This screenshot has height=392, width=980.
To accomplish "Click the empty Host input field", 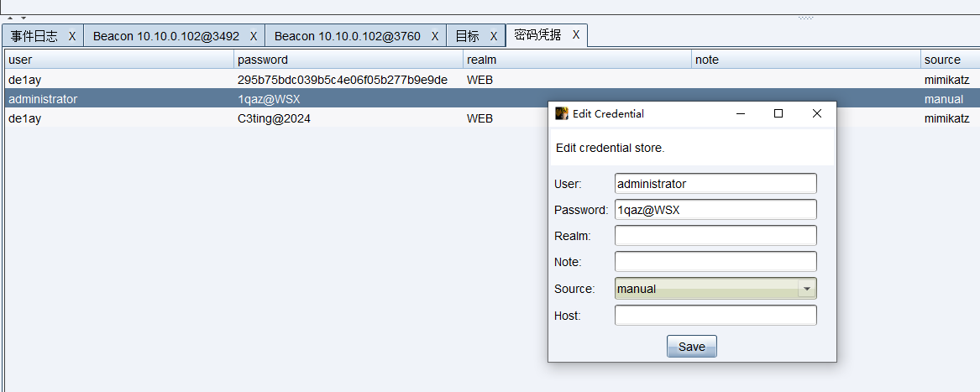I will click(715, 316).
